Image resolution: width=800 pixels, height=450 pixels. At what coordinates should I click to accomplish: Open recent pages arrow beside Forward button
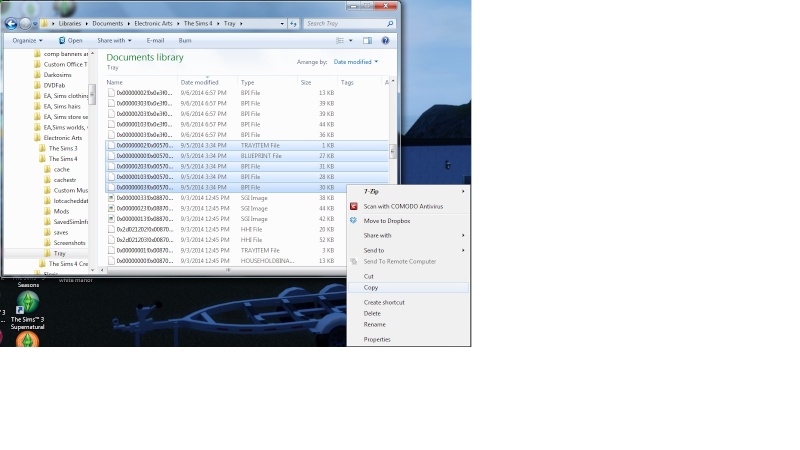coord(35,23)
